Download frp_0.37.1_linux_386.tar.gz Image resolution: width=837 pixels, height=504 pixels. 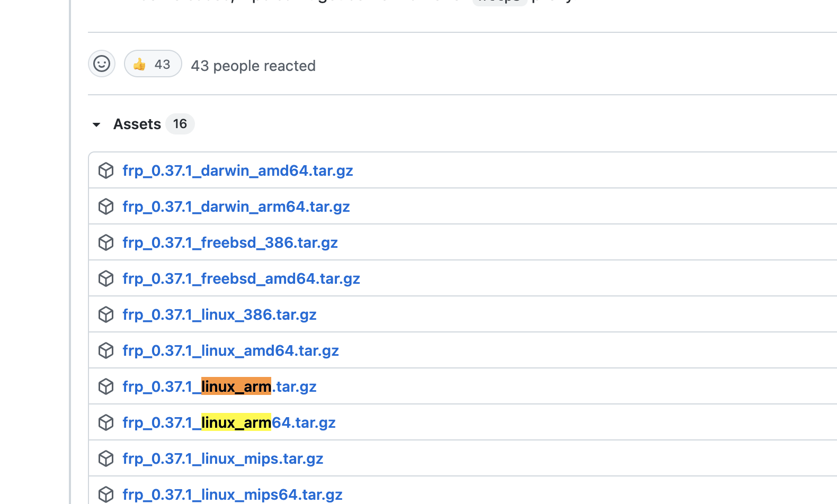[x=219, y=314]
